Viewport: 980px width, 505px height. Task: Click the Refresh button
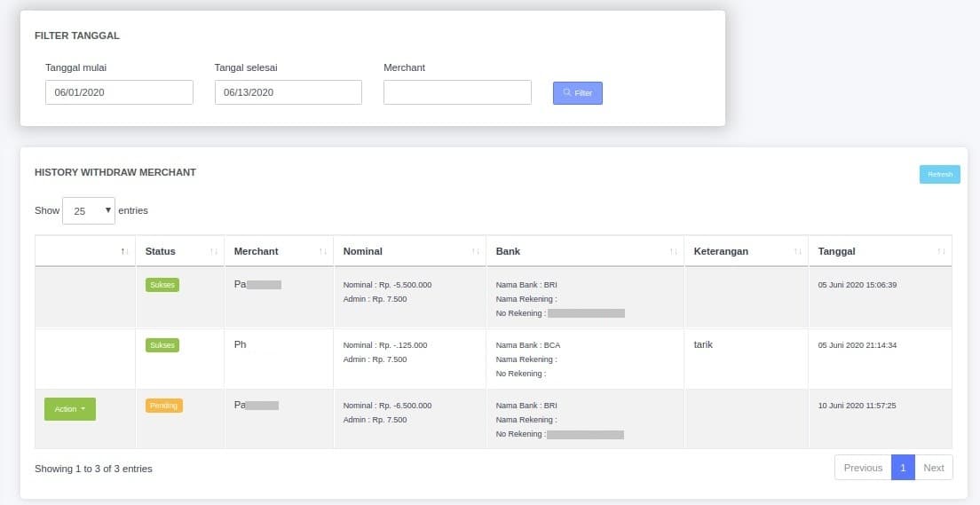[x=939, y=175]
